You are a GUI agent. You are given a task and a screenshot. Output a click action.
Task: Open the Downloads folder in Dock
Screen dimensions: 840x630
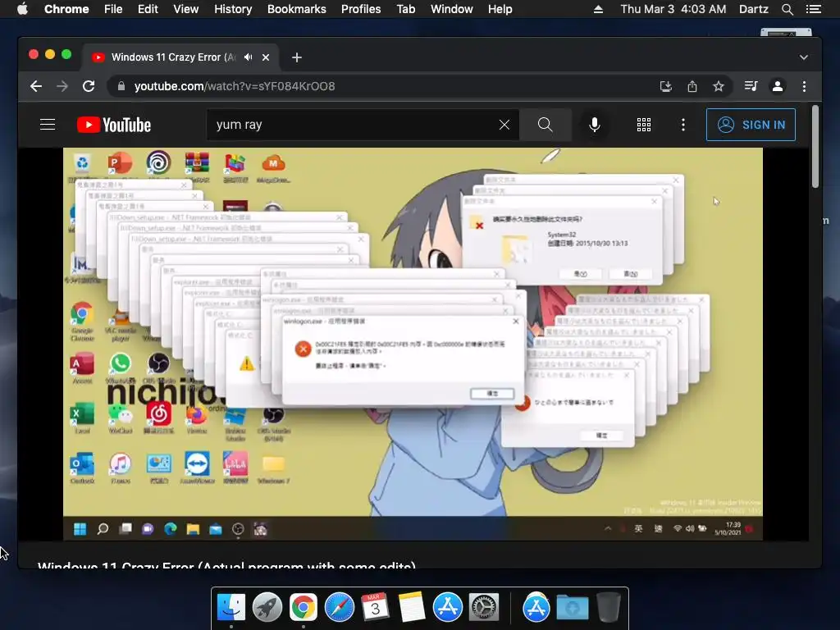pyautogui.click(x=572, y=608)
